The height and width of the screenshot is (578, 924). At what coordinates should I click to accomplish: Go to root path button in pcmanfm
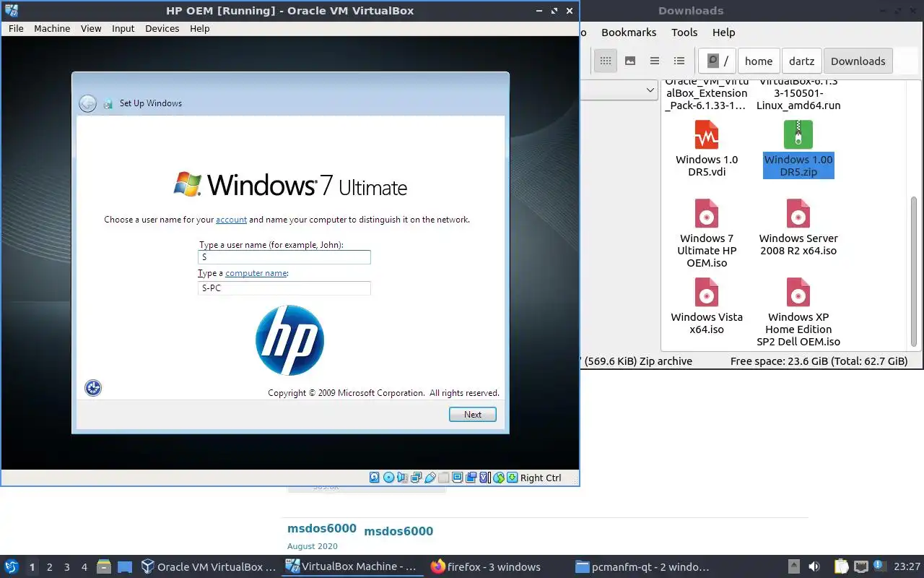coord(718,61)
